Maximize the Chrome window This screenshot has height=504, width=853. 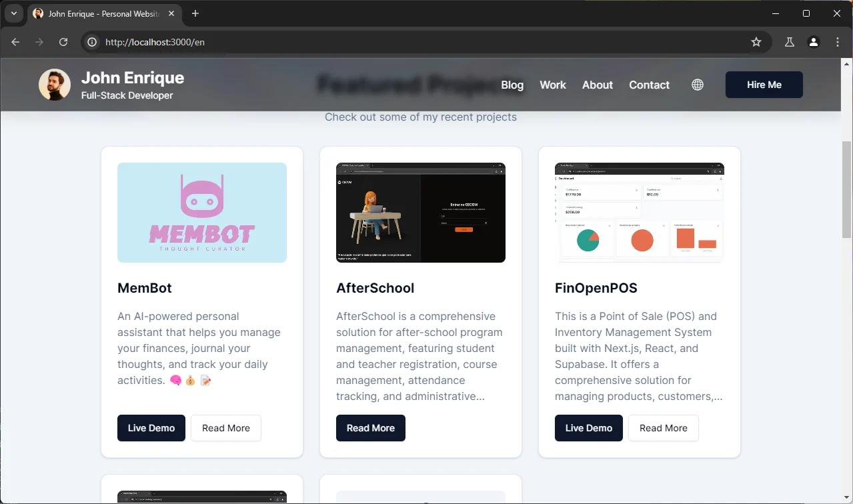click(x=806, y=13)
